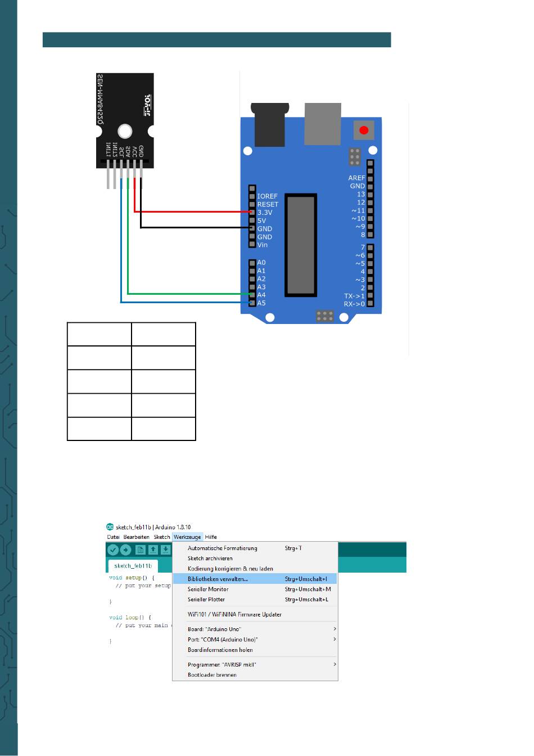Switch to the sketch_feb11b tab
Image resolution: width=534 pixels, height=756 pixels.
point(133,566)
